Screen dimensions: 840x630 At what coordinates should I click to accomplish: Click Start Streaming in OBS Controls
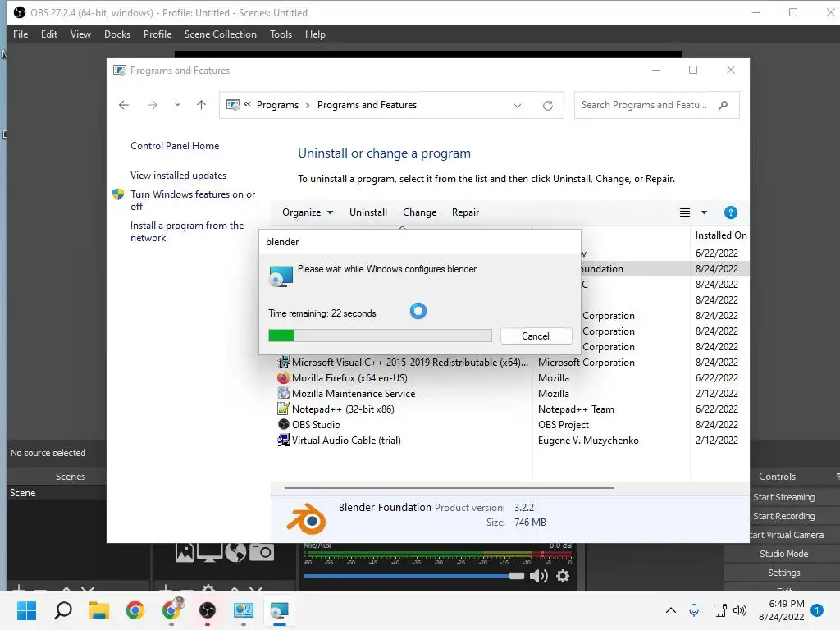783,497
